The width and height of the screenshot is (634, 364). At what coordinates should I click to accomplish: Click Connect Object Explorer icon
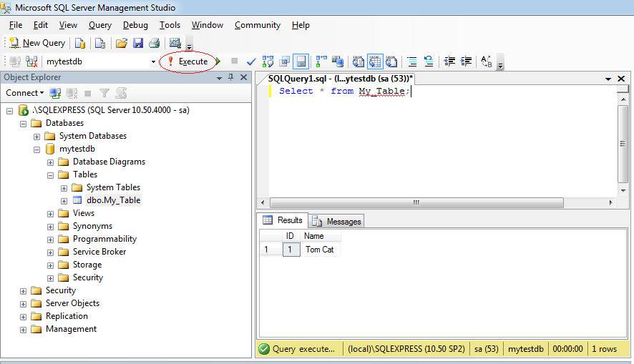[x=55, y=93]
